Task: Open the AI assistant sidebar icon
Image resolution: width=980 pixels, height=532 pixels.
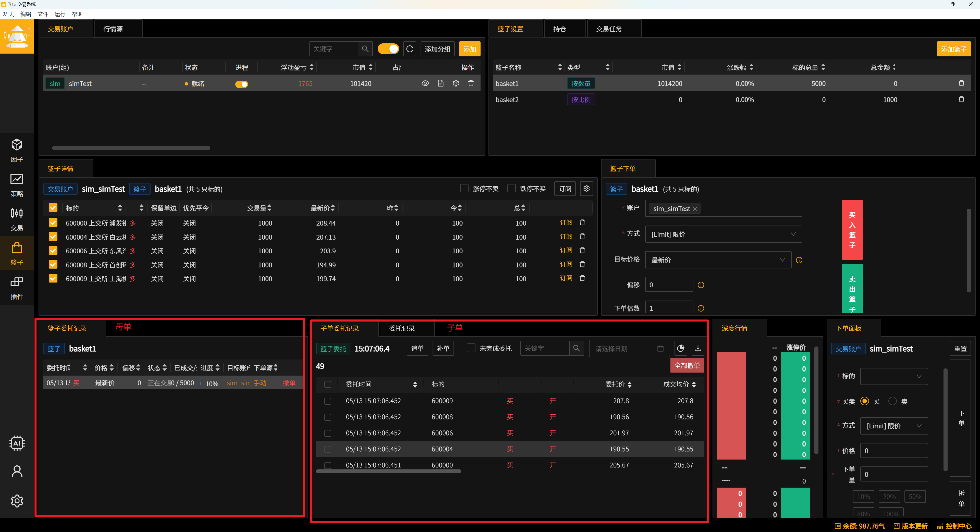Action: pyautogui.click(x=17, y=443)
